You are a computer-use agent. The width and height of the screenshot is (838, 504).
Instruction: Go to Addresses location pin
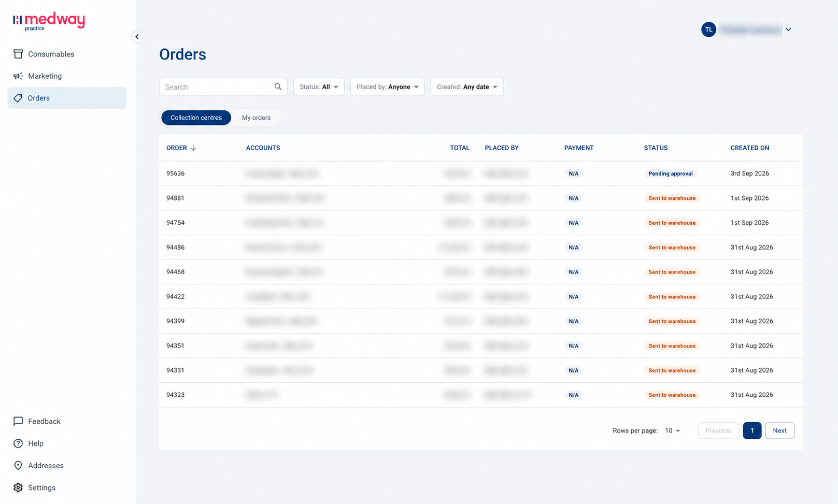coord(18,466)
